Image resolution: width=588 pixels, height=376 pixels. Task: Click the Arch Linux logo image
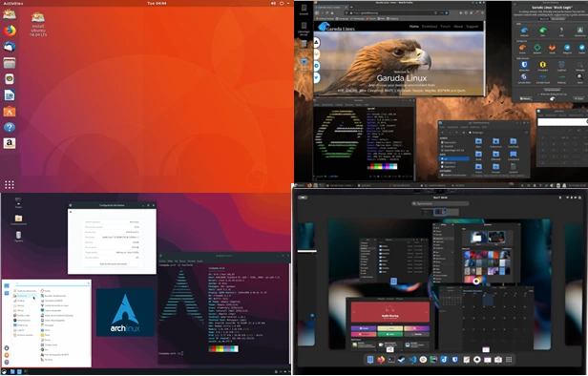pos(125,312)
